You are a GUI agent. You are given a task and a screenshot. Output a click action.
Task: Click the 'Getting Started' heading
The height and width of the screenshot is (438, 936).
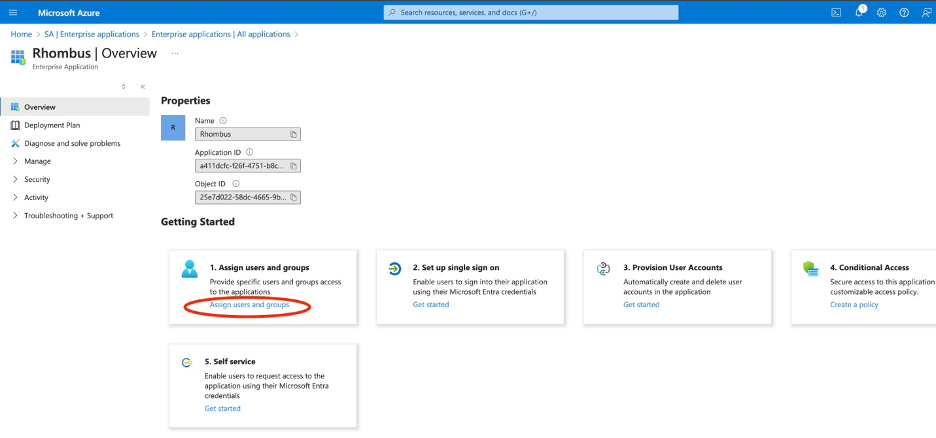click(x=198, y=222)
